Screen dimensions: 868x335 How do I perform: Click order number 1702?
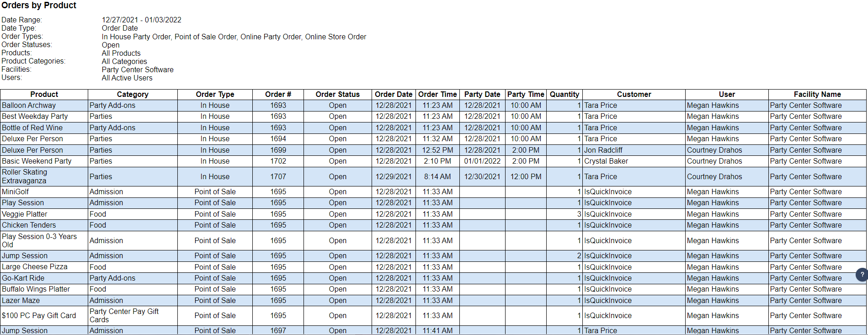278,161
